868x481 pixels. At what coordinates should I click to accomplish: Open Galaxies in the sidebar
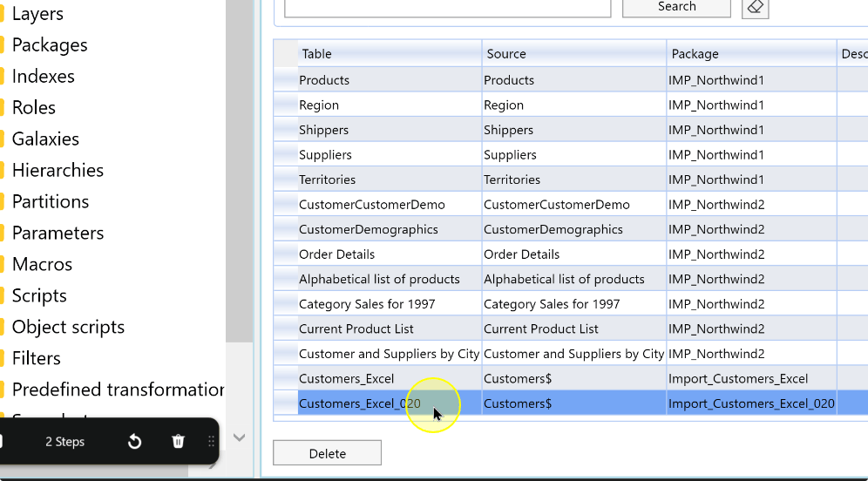pyautogui.click(x=45, y=139)
